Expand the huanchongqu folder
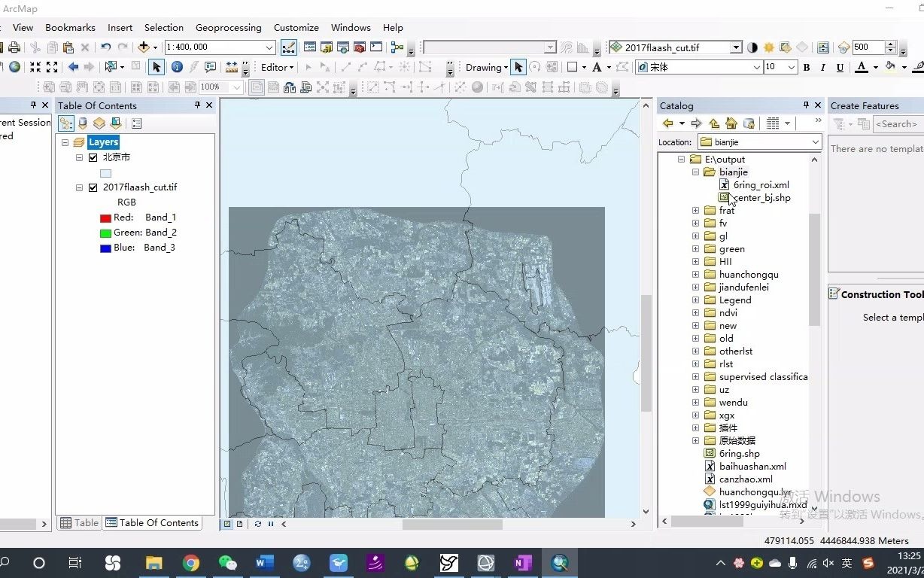924x578 pixels. (695, 275)
